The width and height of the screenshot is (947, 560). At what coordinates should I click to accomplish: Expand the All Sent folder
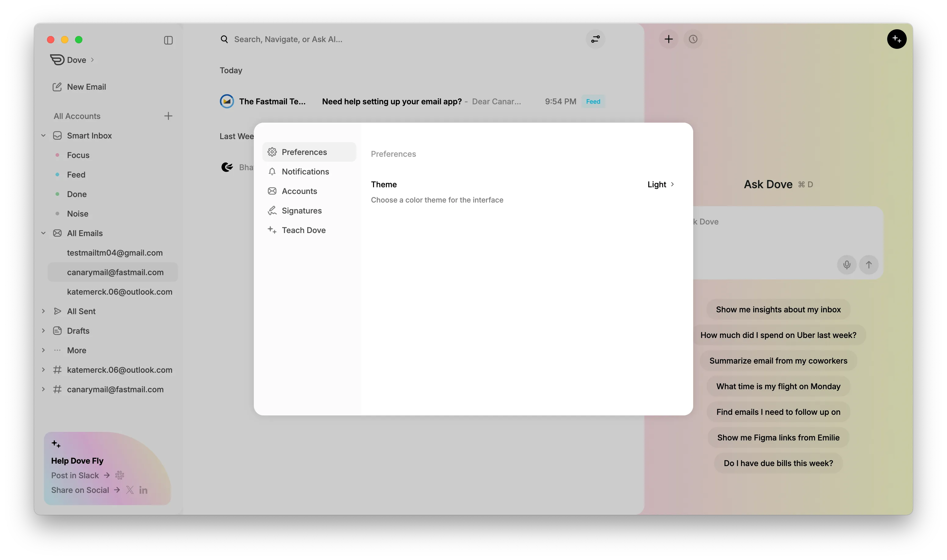[x=43, y=311]
